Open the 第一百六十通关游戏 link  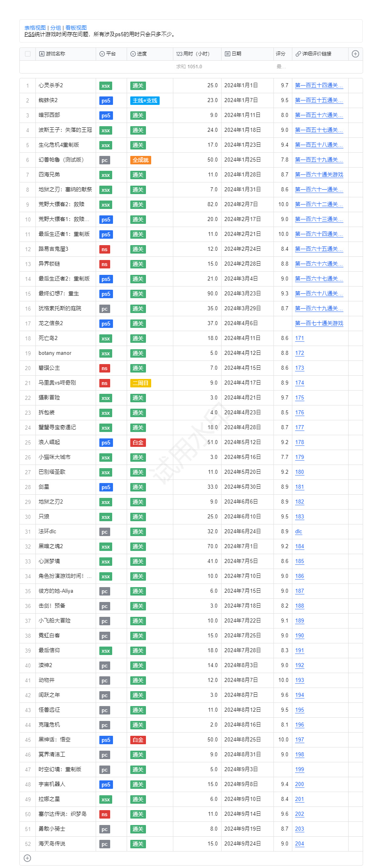pos(319,175)
